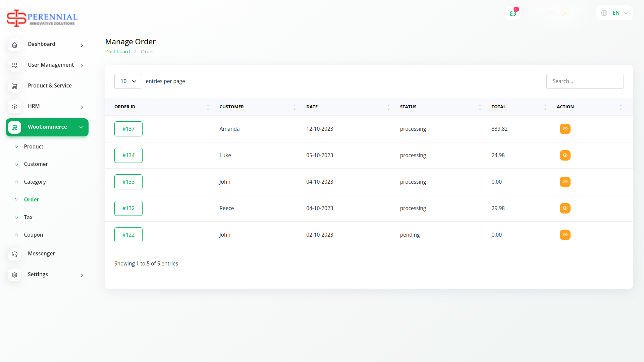Open the chat messages notification icon
Image resolution: width=644 pixels, height=362 pixels.
point(513,13)
